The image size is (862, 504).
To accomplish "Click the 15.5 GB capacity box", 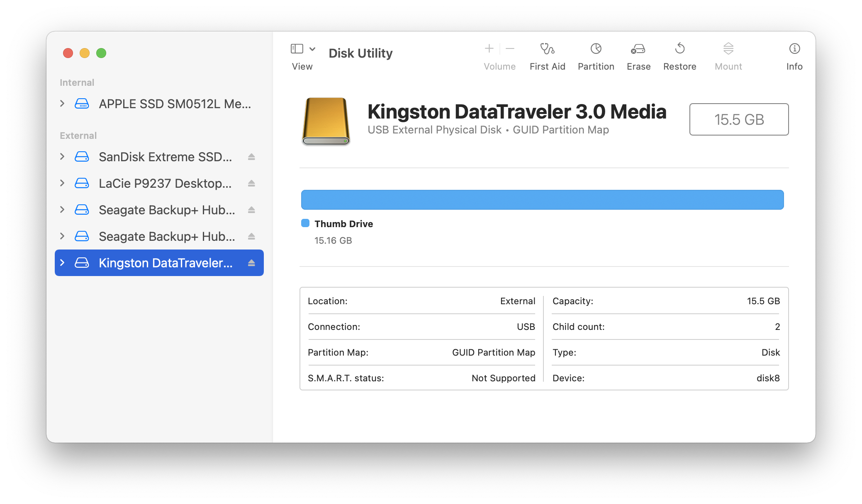I will coord(739,119).
